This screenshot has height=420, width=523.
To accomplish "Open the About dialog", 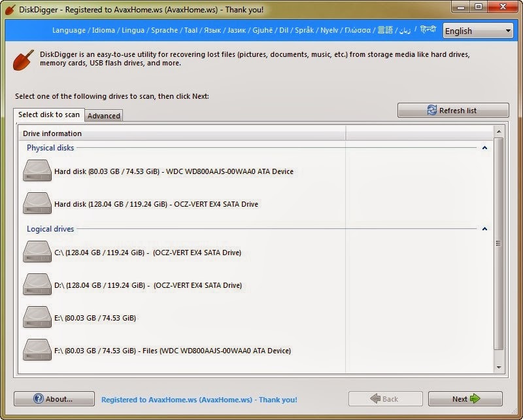I will click(x=54, y=399).
